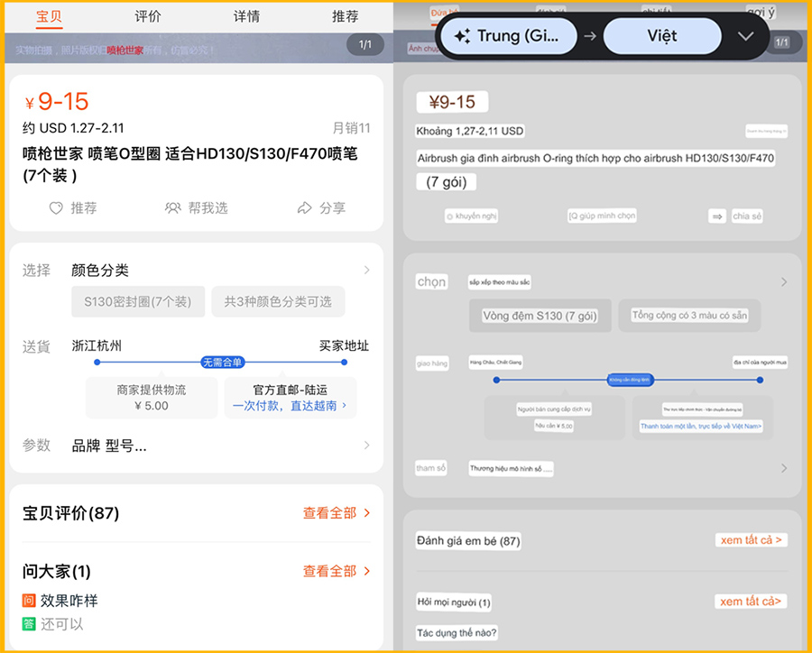This screenshot has width=812, height=653.
Task: Tap the translated chia sẻ share icon
Action: pos(717,216)
